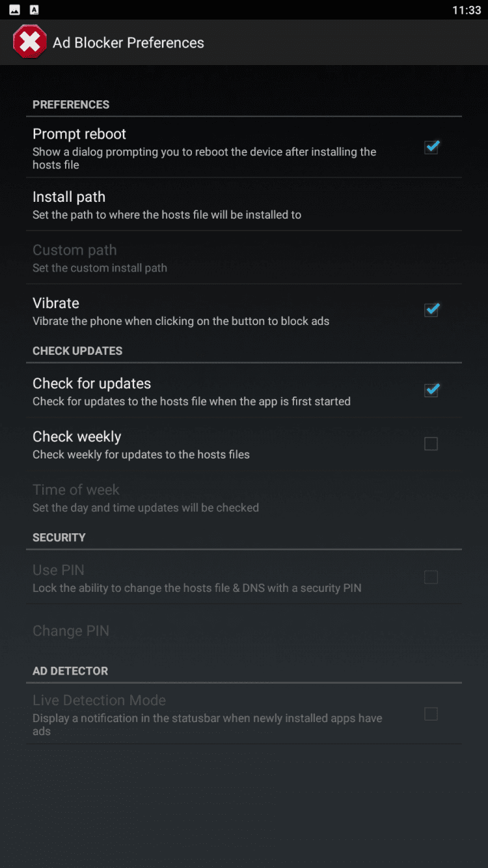Untick the Check for updates checkbox

(x=431, y=390)
